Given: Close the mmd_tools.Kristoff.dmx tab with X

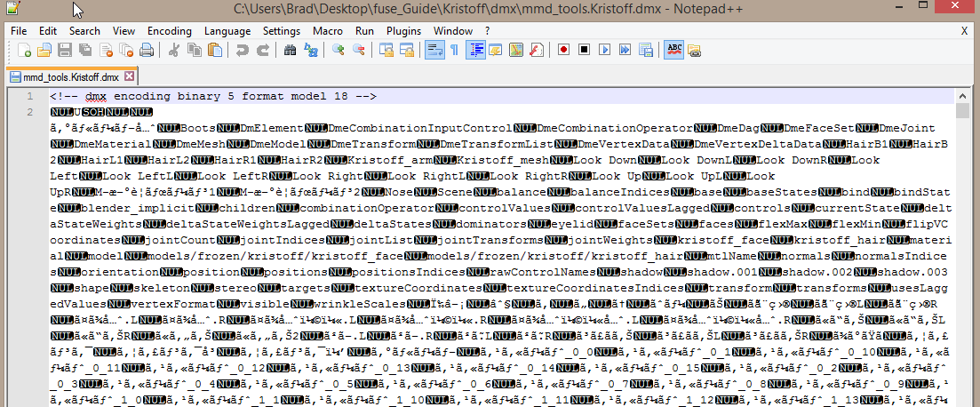Looking at the screenshot, I should point(130,77).
